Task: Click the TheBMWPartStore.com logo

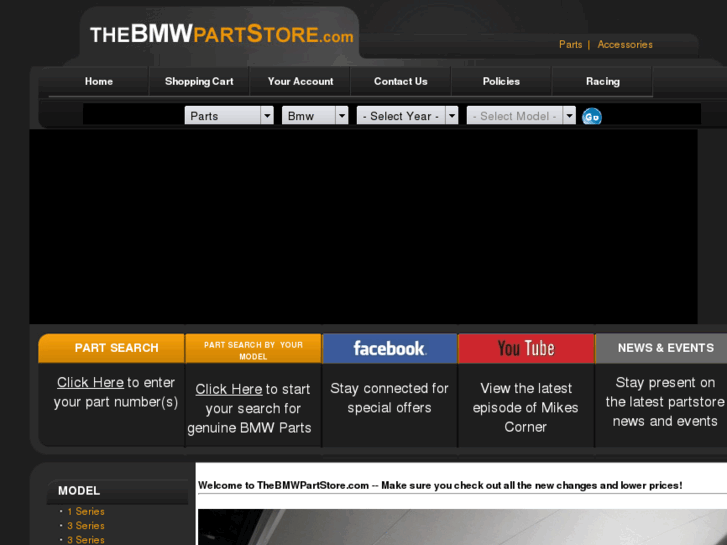Action: (x=221, y=34)
